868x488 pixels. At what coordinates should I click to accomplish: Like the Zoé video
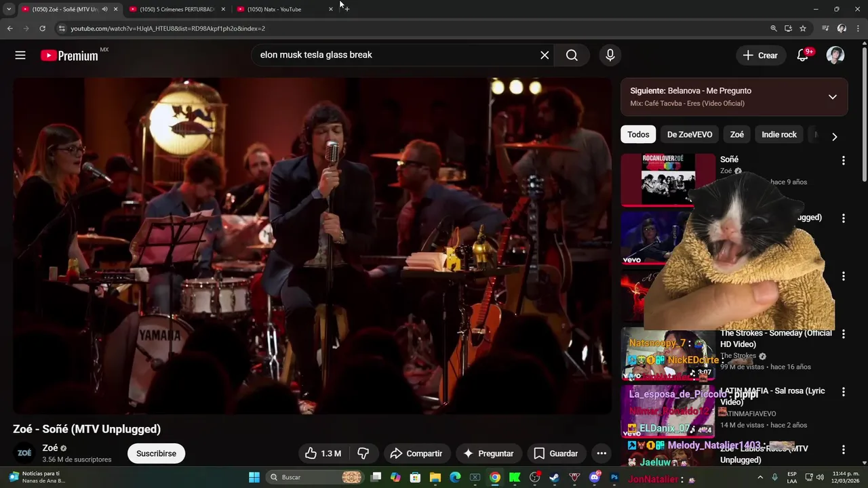pyautogui.click(x=323, y=453)
